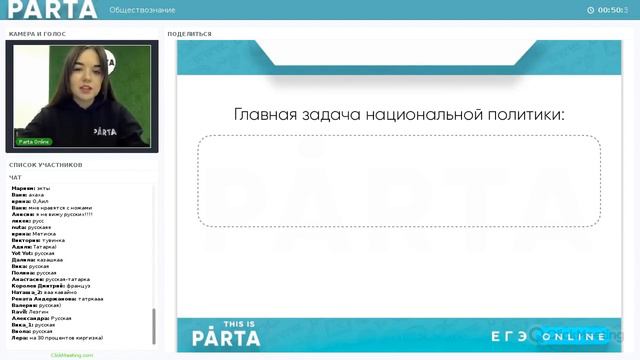Open the 'Список участников' participants section
The width and height of the screenshot is (640, 360).
46,165
